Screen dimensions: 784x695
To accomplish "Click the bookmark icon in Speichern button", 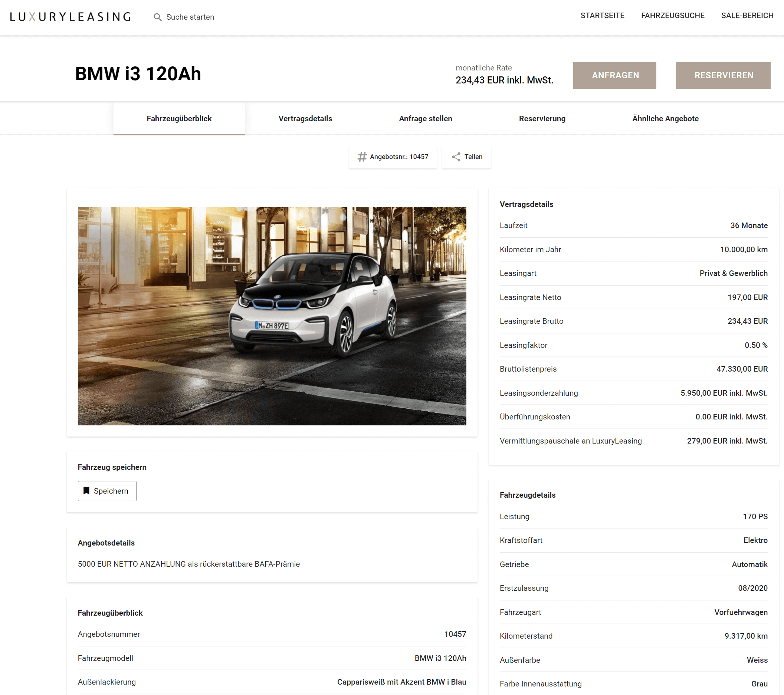I will (87, 491).
